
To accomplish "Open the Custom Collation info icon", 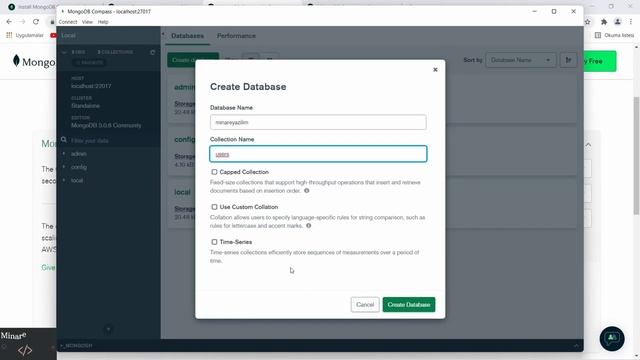I will tap(309, 226).
